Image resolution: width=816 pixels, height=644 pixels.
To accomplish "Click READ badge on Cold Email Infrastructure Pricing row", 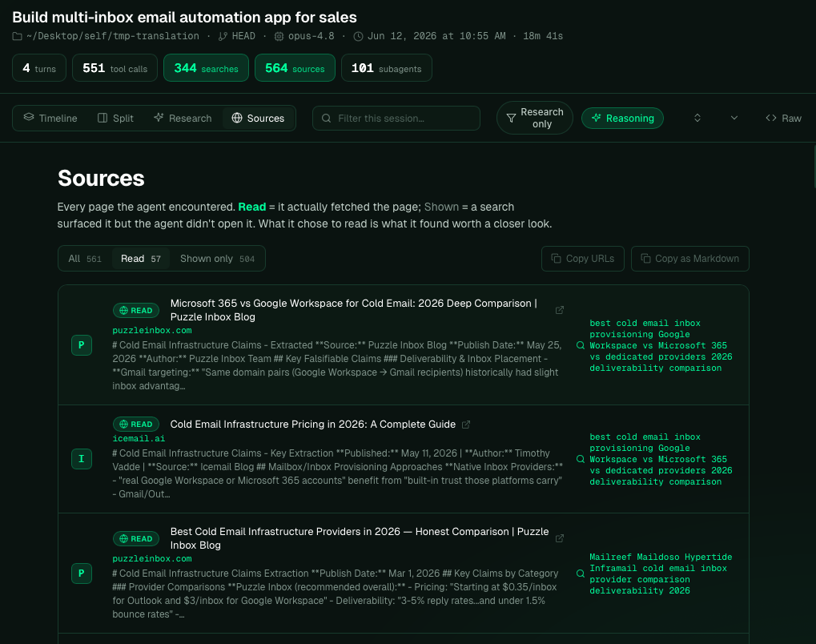I will (x=136, y=425).
